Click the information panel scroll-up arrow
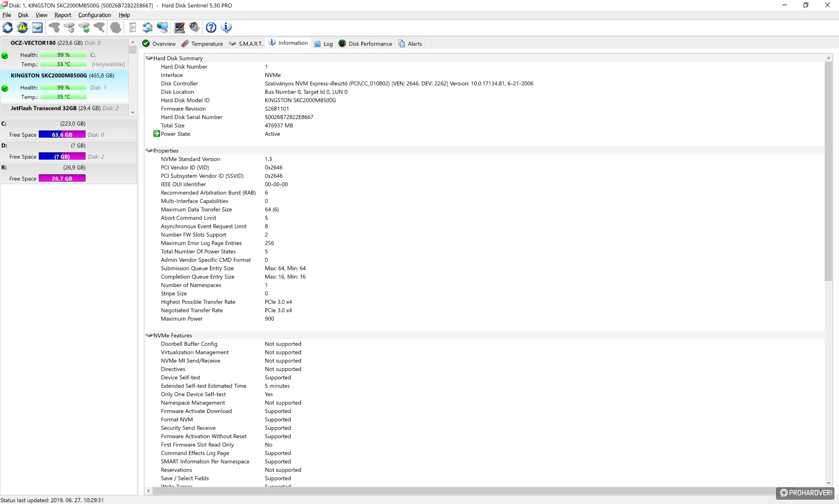The image size is (839, 504). (828, 58)
